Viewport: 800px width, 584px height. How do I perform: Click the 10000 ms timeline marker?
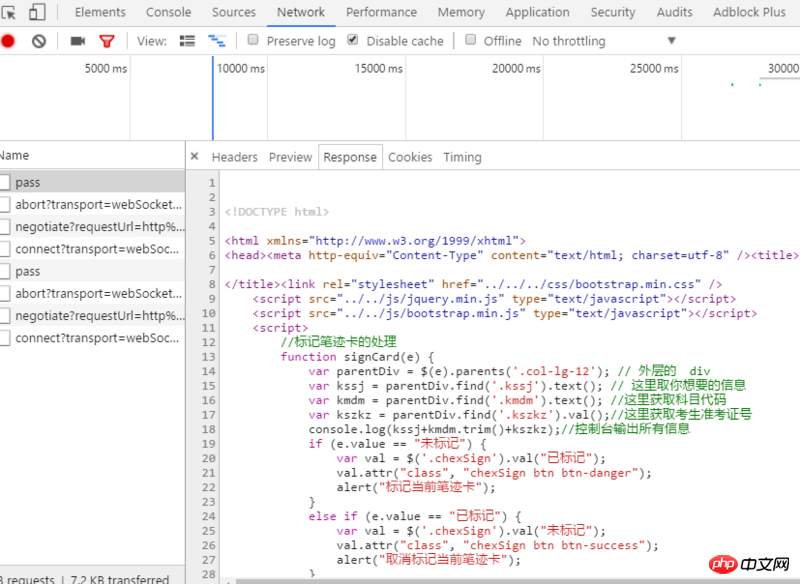(x=240, y=68)
